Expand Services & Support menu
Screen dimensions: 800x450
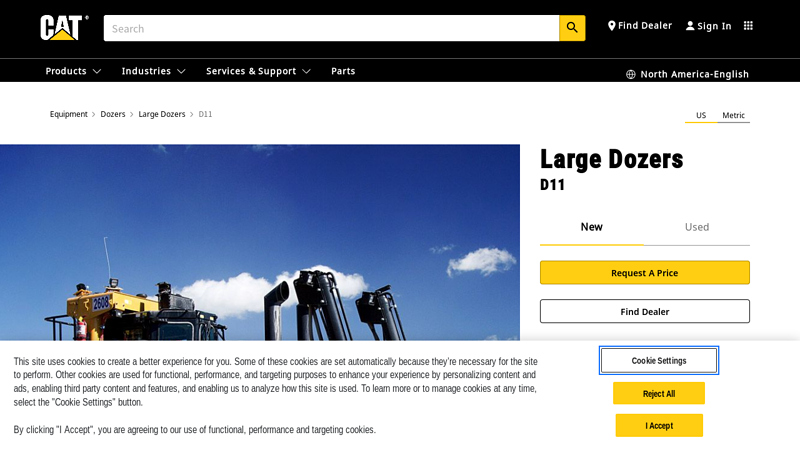coord(258,71)
